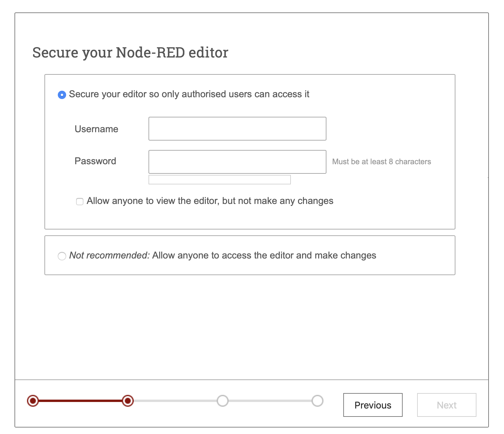
Task: Click the 'Allow anyone to view the editor' label text
Action: pyautogui.click(x=210, y=201)
